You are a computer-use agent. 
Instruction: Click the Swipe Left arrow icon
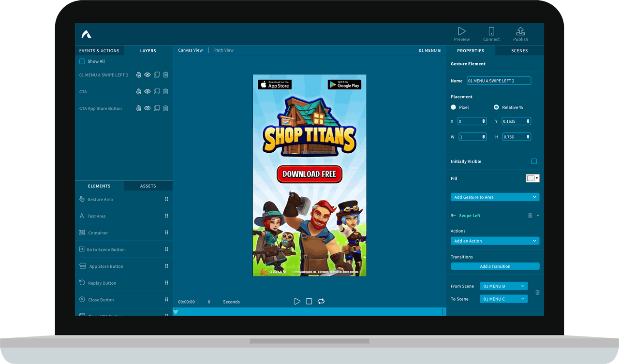[x=453, y=216]
